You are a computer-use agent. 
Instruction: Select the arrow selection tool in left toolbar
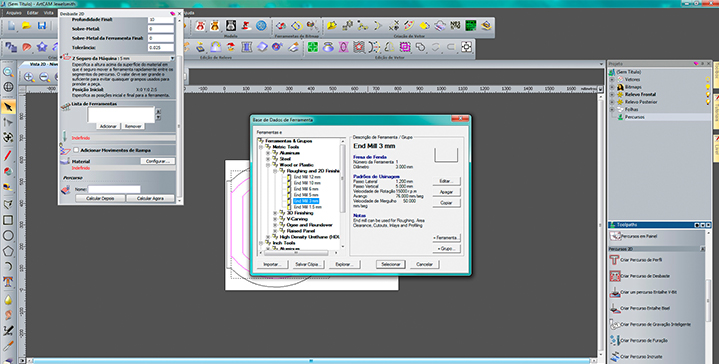pyautogui.click(x=8, y=107)
